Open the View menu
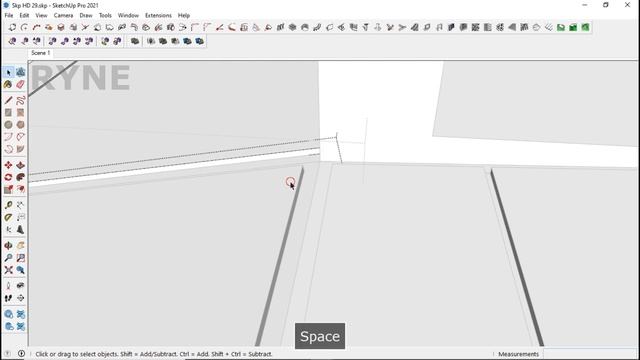 pyautogui.click(x=41, y=16)
